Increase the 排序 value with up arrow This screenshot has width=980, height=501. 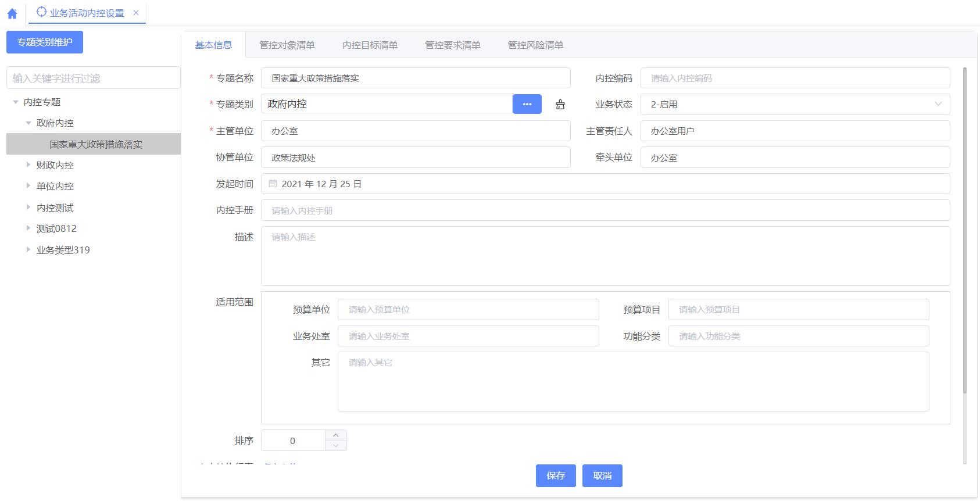click(x=336, y=435)
